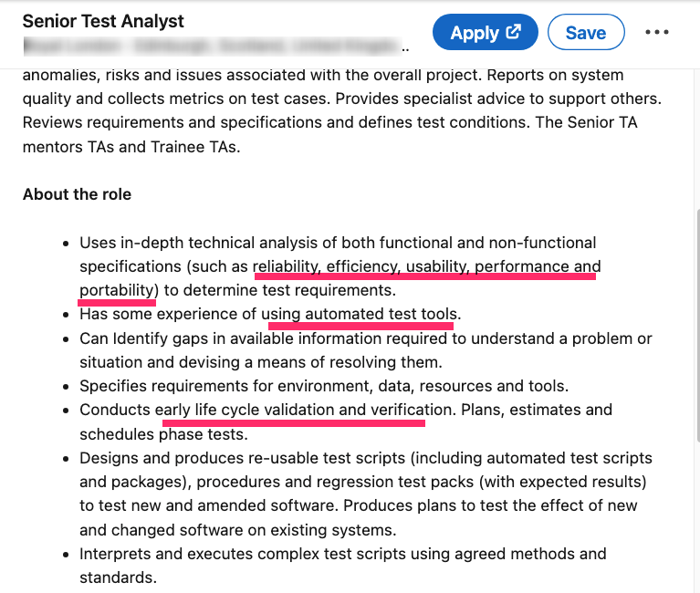Screen dimensions: 700x593
Task: Open the Senior Test Analyst job title
Action: (x=103, y=20)
